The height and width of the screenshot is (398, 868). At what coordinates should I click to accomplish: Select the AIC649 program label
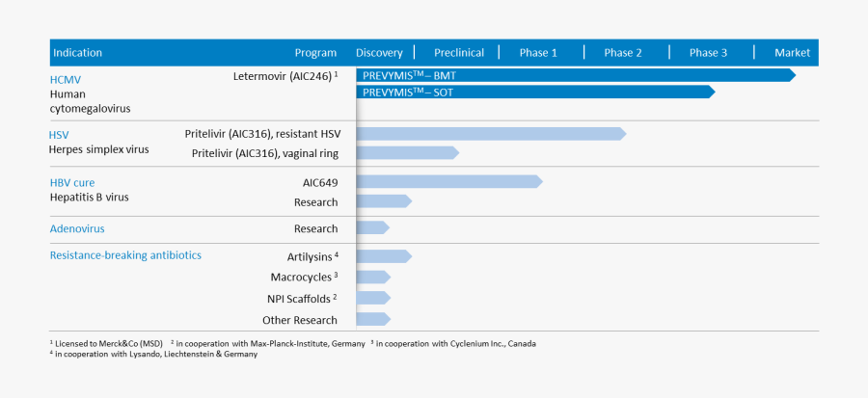point(319,182)
